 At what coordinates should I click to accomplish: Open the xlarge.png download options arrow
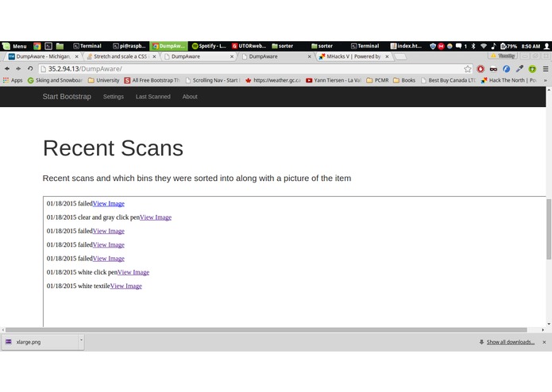point(81,340)
